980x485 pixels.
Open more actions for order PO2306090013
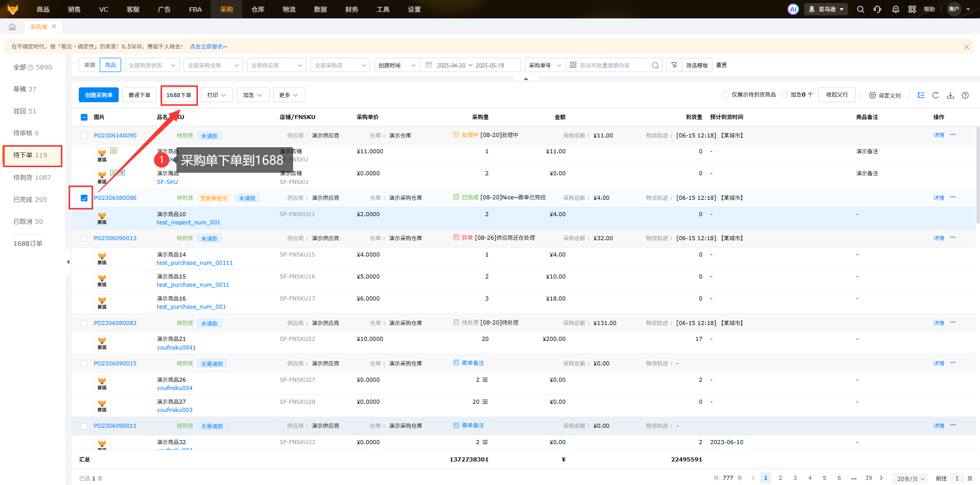pos(953,238)
